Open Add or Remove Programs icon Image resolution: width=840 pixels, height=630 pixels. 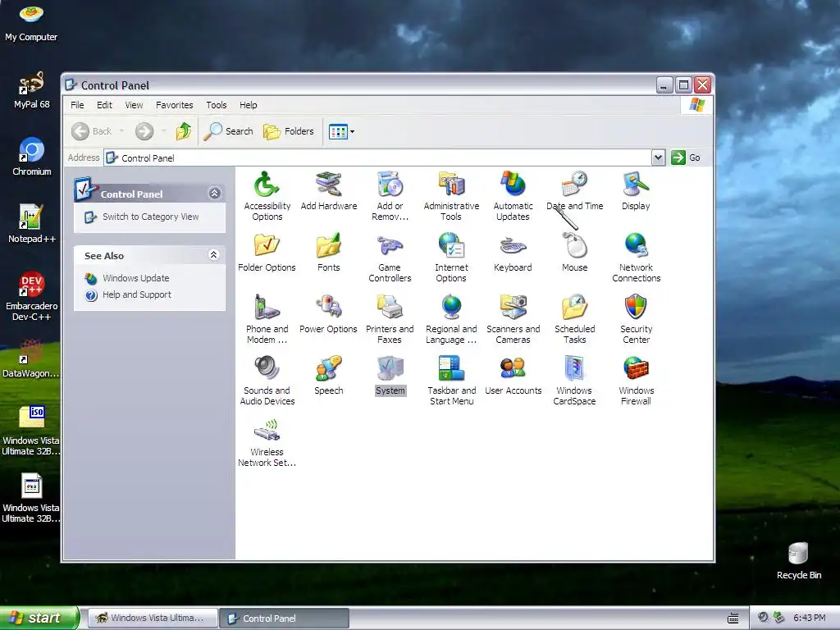click(x=390, y=196)
